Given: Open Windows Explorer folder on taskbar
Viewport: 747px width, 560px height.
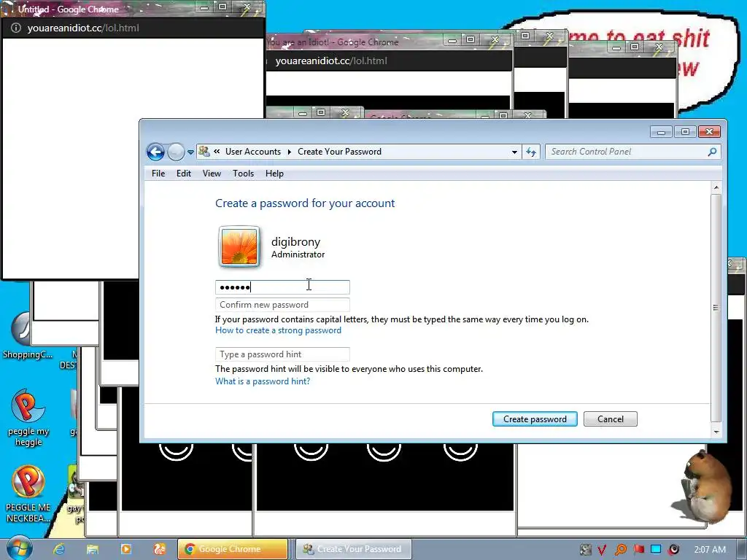Looking at the screenshot, I should (93, 549).
